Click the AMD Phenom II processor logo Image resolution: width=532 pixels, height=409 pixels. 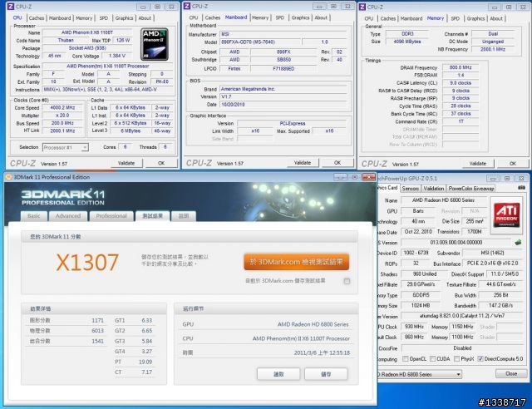tap(155, 44)
